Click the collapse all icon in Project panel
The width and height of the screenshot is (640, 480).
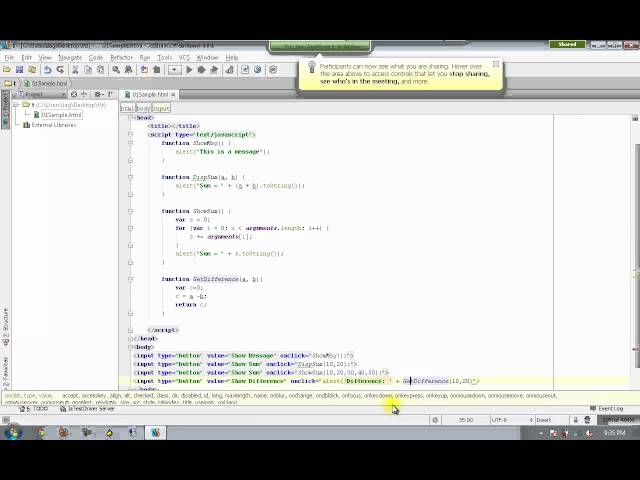pyautogui.click(x=84, y=94)
